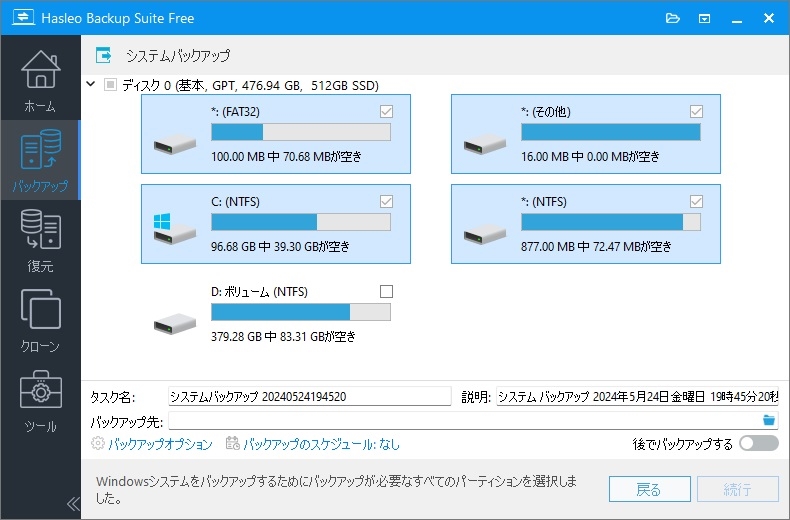This screenshot has height=520, width=790.
Task: Click the 877.00 MB 中 72.47 MB text
Action: coord(596,247)
